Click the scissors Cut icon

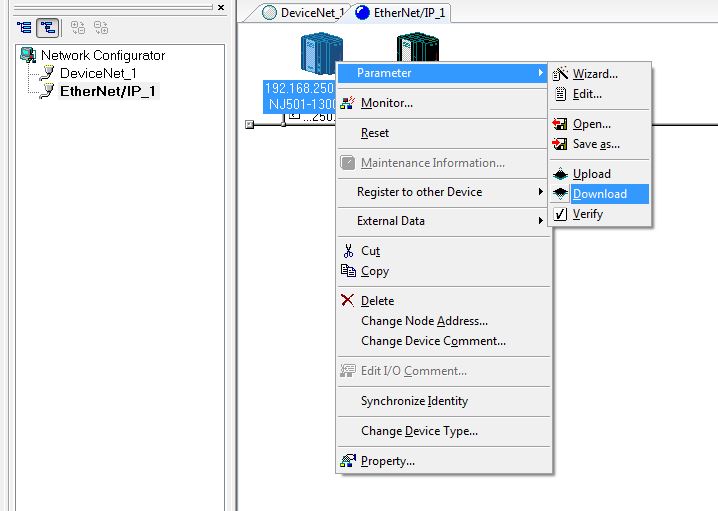(x=348, y=251)
